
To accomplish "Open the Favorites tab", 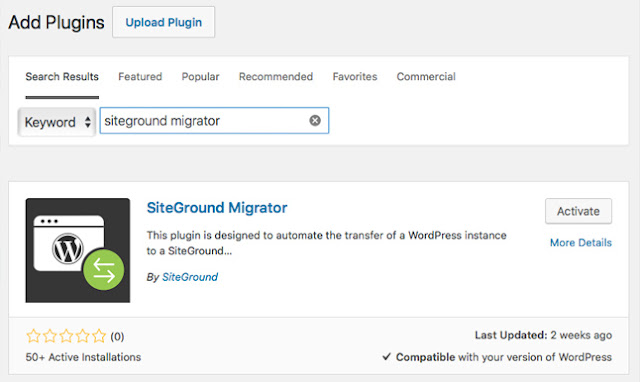I will pos(355,77).
